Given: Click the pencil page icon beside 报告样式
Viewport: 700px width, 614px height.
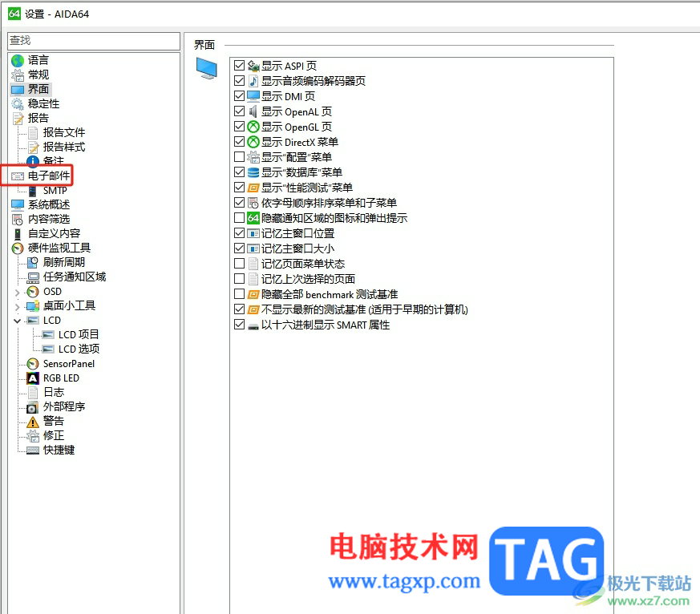Looking at the screenshot, I should pos(33,147).
